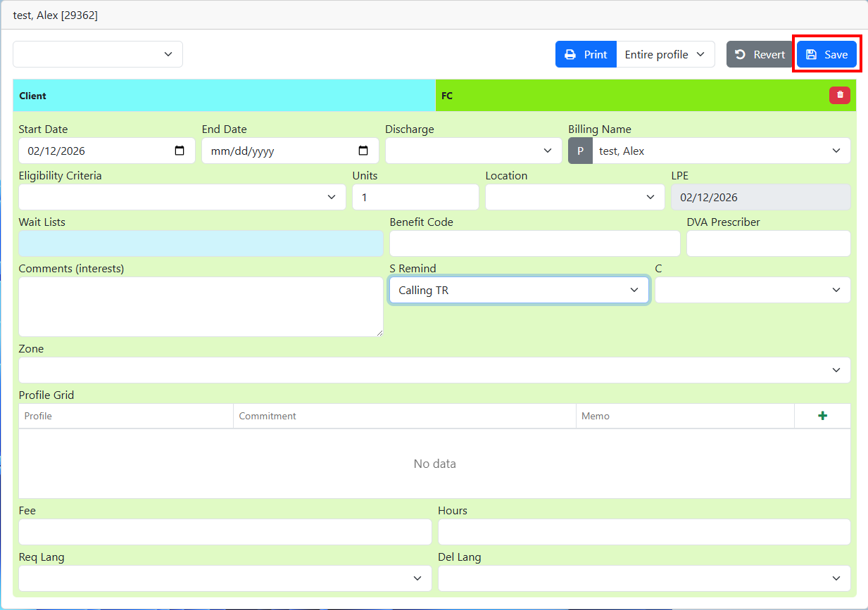Click the Print button
This screenshot has width=868, height=610.
point(586,54)
